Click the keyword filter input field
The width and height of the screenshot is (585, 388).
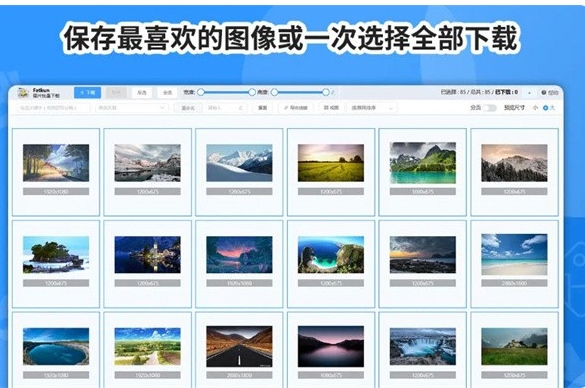(53, 108)
